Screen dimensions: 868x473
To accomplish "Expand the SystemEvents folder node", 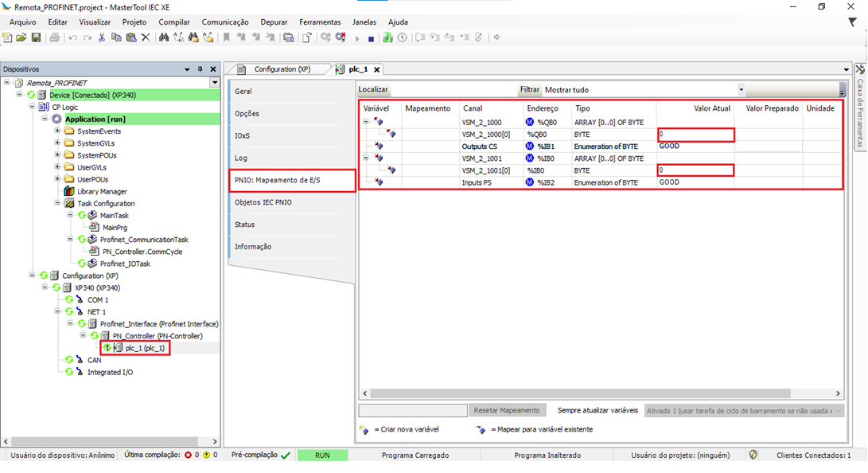I will click(x=57, y=131).
